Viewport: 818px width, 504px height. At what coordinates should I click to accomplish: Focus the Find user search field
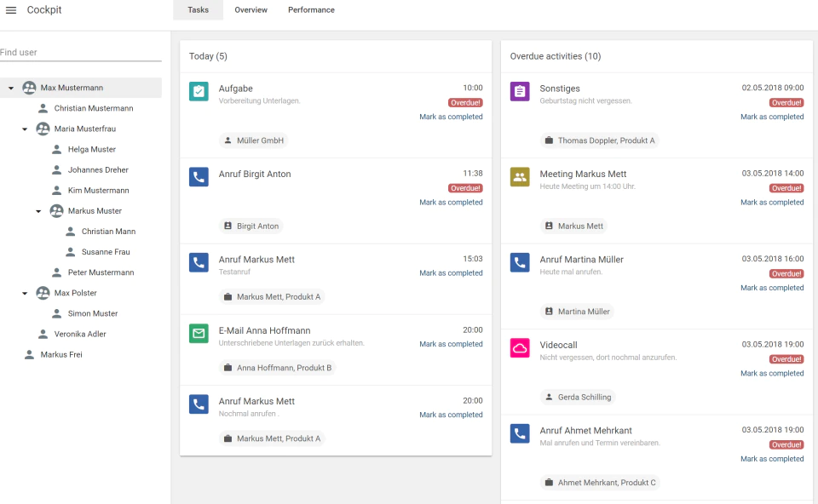click(81, 53)
